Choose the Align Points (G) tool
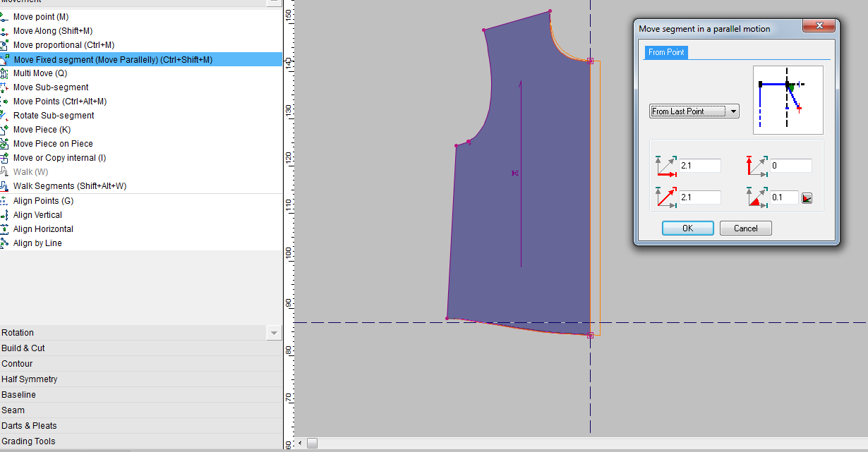Image resolution: width=868 pixels, height=452 pixels. (x=43, y=201)
